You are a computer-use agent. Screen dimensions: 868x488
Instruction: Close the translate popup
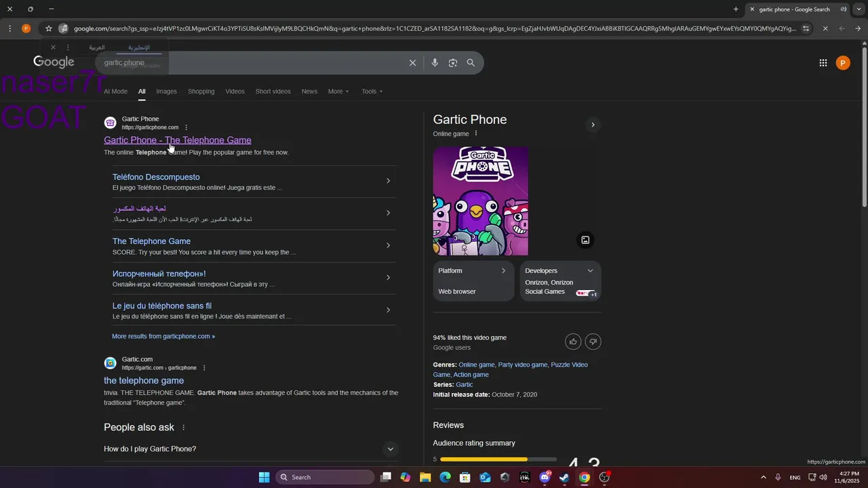point(53,47)
